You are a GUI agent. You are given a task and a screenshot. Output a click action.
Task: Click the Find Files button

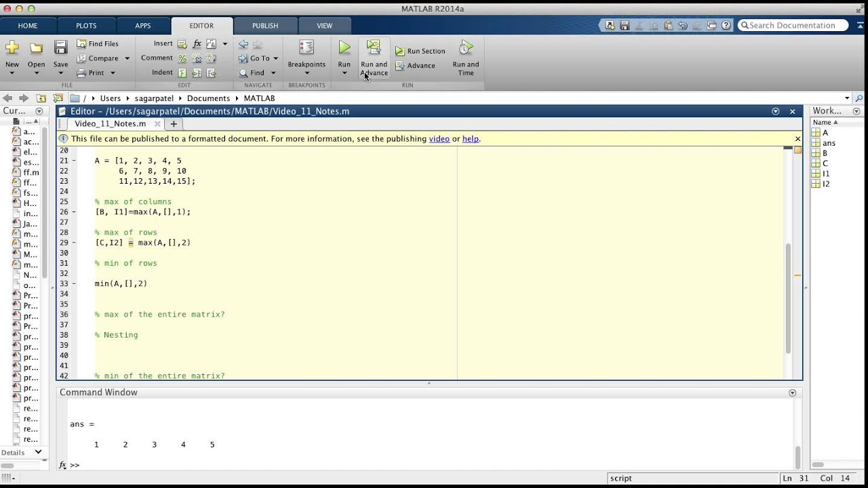click(x=97, y=44)
